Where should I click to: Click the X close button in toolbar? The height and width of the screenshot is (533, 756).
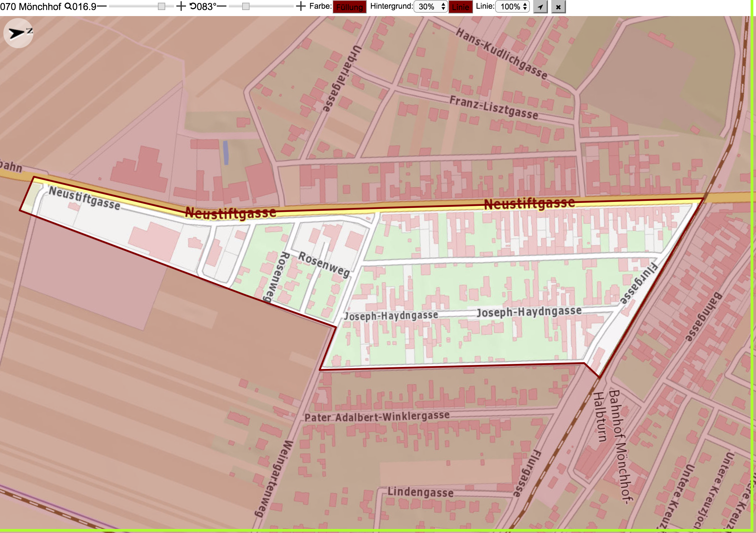tap(558, 7)
